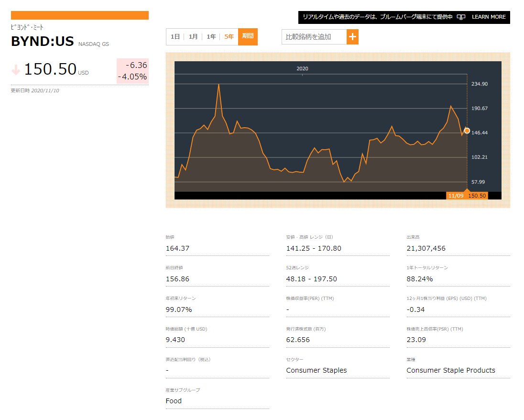Select the 1年 chart range tab

coord(211,37)
